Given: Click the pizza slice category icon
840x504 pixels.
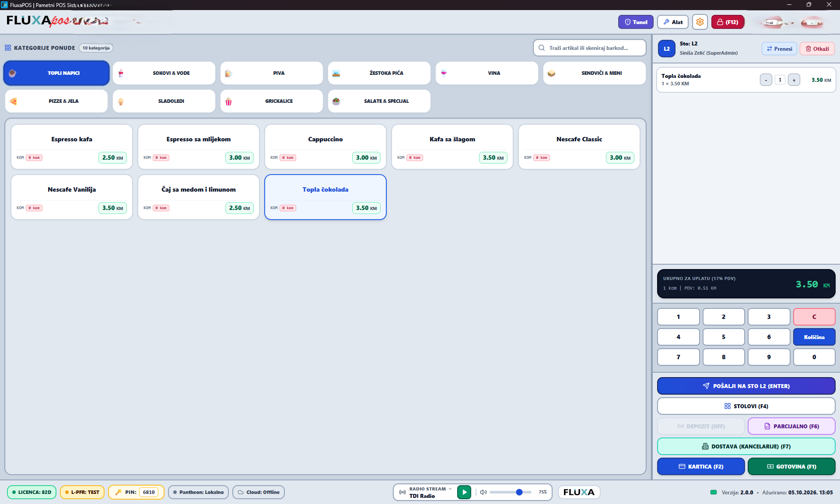Looking at the screenshot, I should tap(13, 101).
